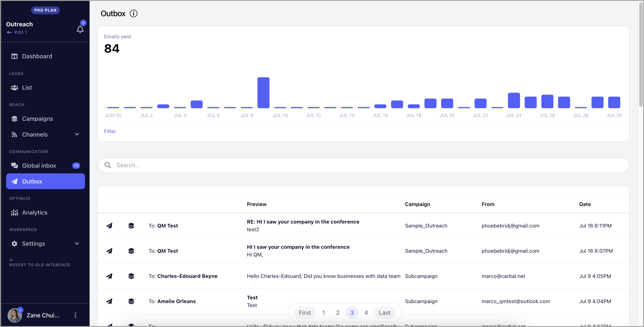Click the Preview column header
Viewport: 644px width, 327px height.
click(x=257, y=204)
